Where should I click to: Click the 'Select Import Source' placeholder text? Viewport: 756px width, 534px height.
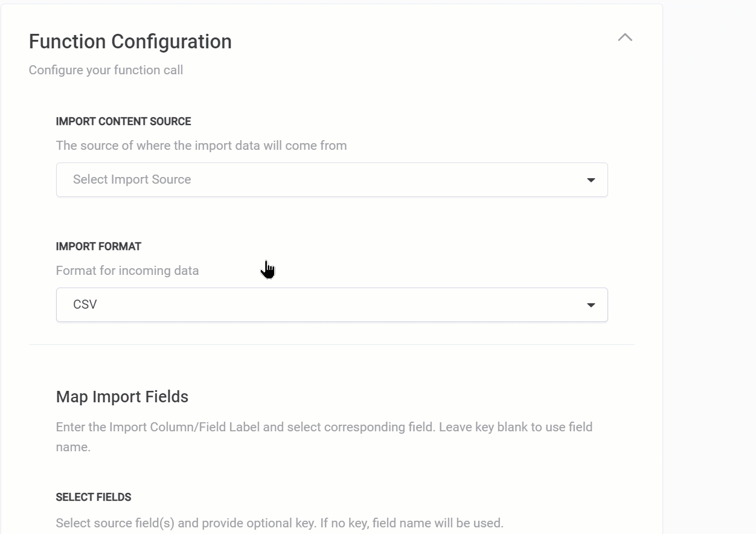coord(132,179)
